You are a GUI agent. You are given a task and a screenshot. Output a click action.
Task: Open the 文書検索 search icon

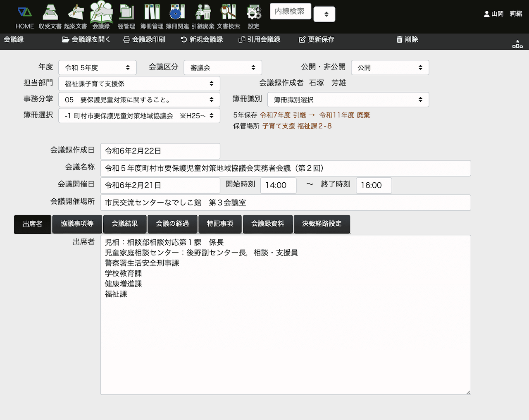[x=228, y=12]
